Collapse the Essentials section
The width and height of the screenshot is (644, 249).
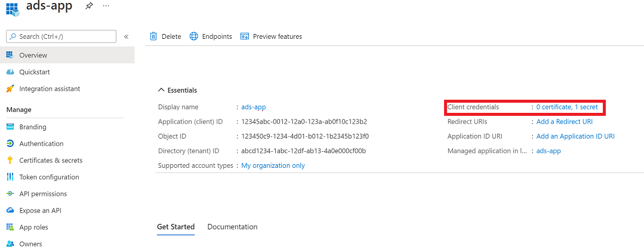point(161,90)
